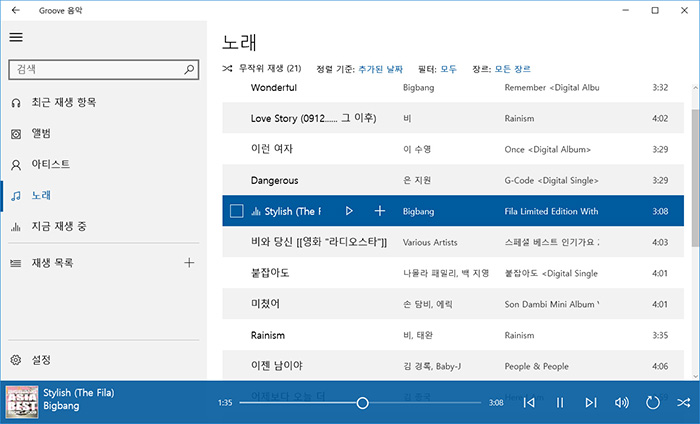Tick the checkbox on Stylish row
Viewport: 700px width, 424px height.
pyautogui.click(x=237, y=211)
